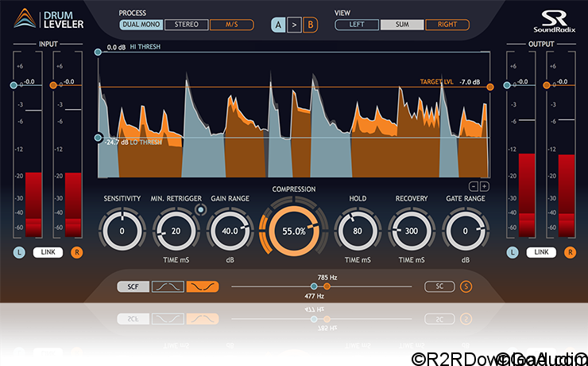Select input L channel button
Image resolution: width=588 pixels, height=366 pixels.
coord(19,252)
